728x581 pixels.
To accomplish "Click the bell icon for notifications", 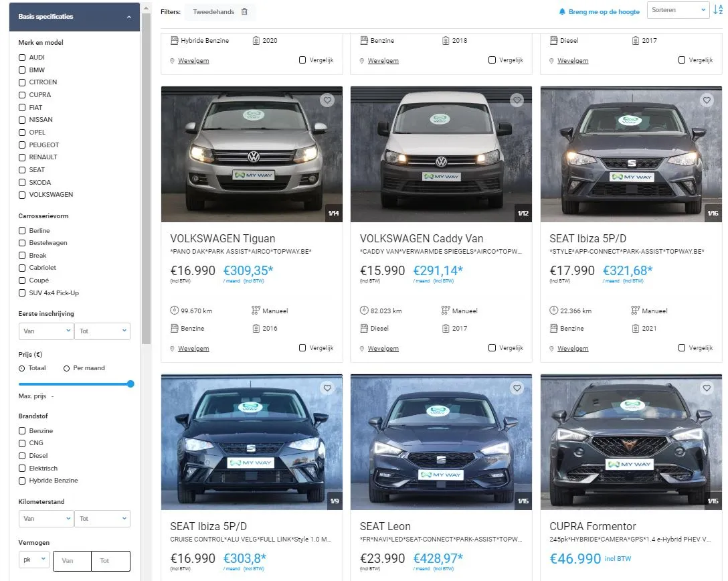I will 562,12.
